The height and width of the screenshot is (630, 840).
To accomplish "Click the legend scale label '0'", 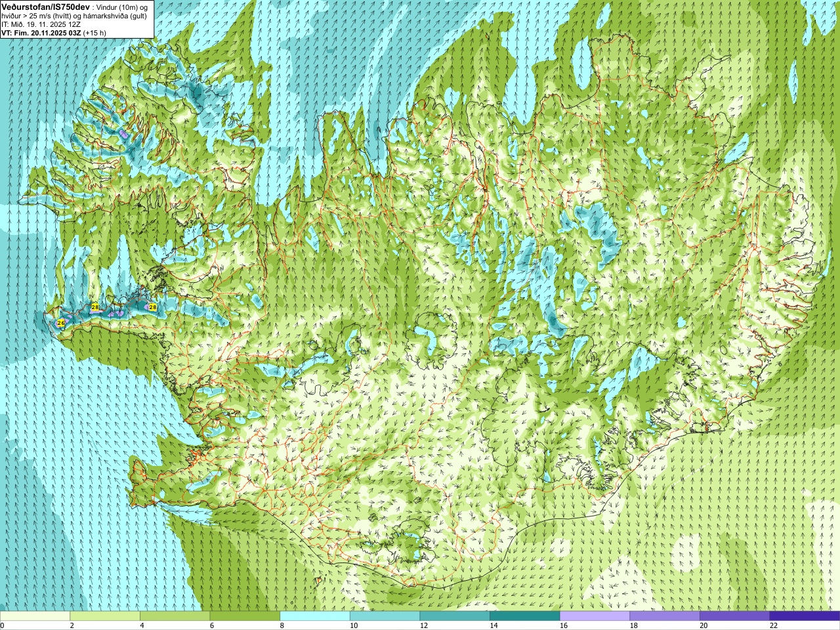I will pos(3,625).
